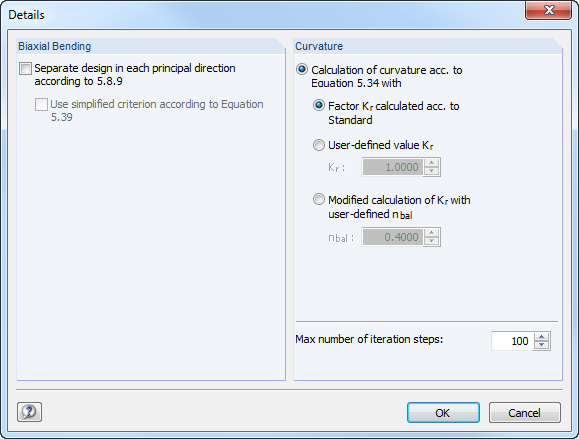The image size is (579, 439).
Task: Select User-defined value Kr option
Action: tap(319, 145)
